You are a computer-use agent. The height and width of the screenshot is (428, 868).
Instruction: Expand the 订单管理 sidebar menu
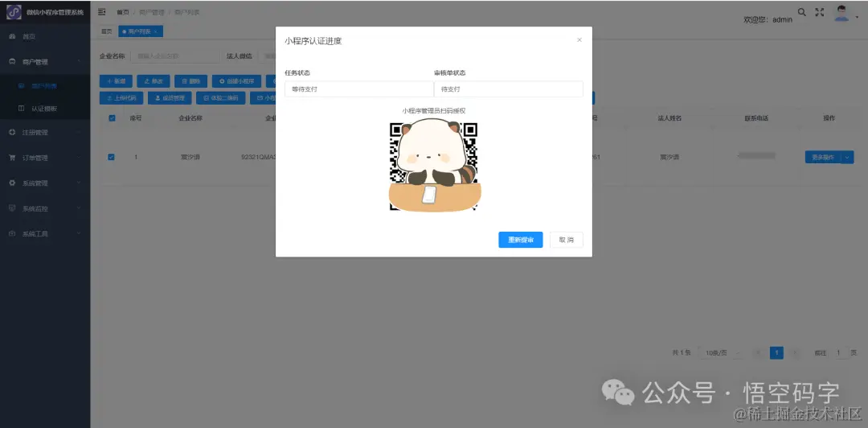point(45,158)
